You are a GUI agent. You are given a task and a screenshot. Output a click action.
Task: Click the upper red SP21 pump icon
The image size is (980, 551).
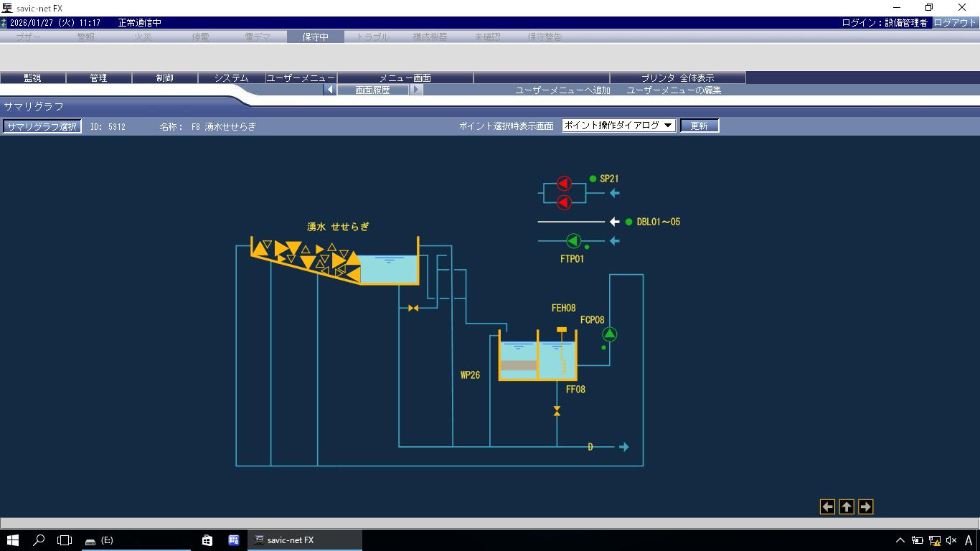coord(564,184)
